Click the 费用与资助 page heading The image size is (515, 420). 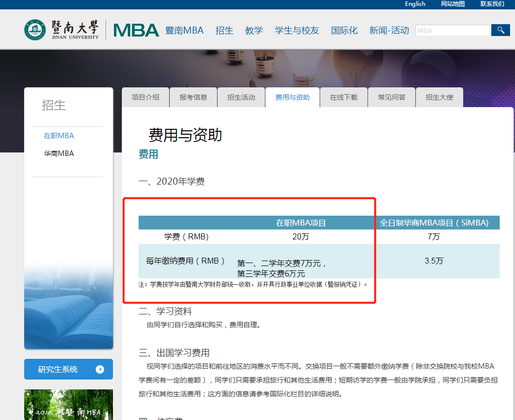click(x=185, y=135)
